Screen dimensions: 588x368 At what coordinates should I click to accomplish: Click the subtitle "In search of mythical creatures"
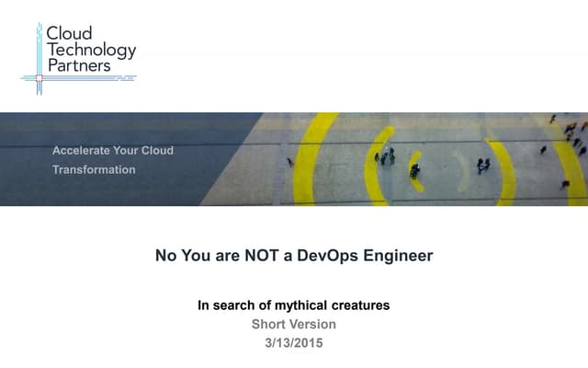[294, 305]
